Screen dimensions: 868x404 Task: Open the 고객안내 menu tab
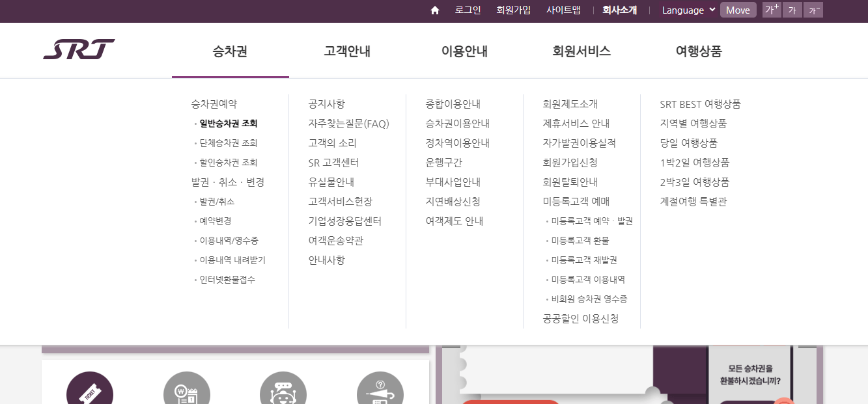point(346,51)
